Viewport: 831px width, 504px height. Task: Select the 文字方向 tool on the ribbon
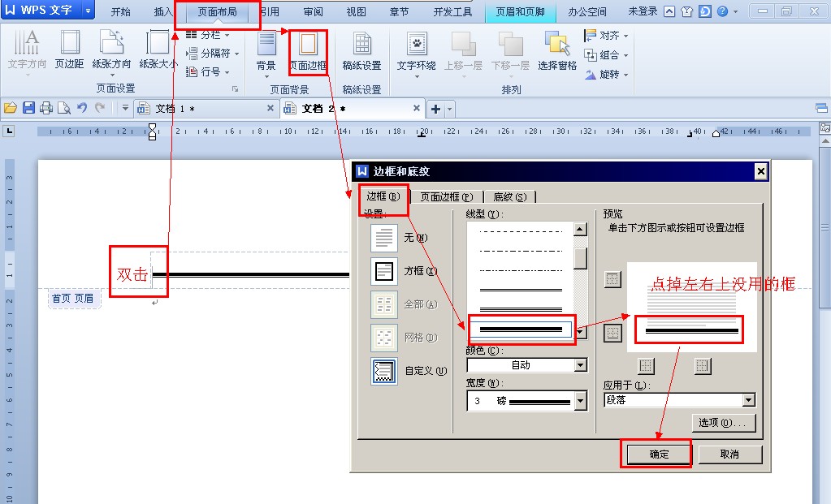[26, 53]
